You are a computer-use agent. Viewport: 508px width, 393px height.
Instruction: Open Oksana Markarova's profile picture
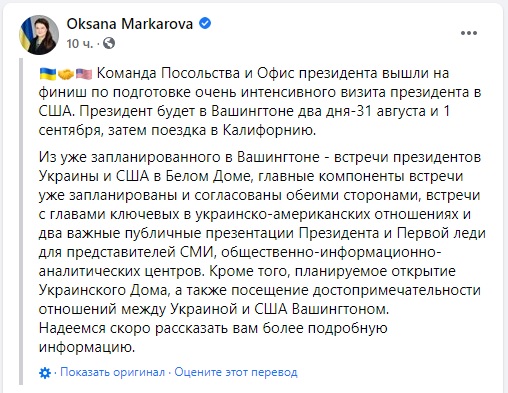coord(39,35)
